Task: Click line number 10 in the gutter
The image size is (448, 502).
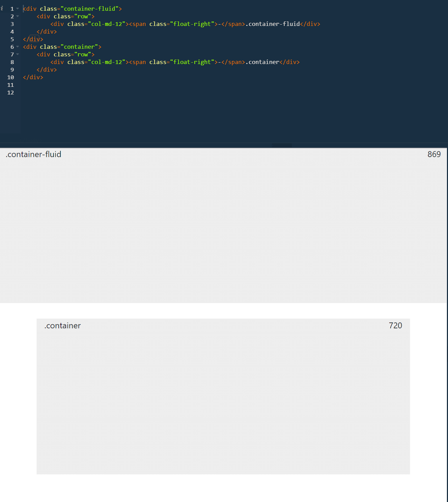Action: click(11, 77)
